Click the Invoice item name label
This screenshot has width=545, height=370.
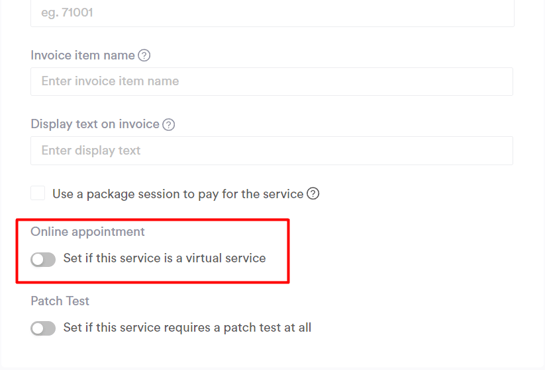83,55
